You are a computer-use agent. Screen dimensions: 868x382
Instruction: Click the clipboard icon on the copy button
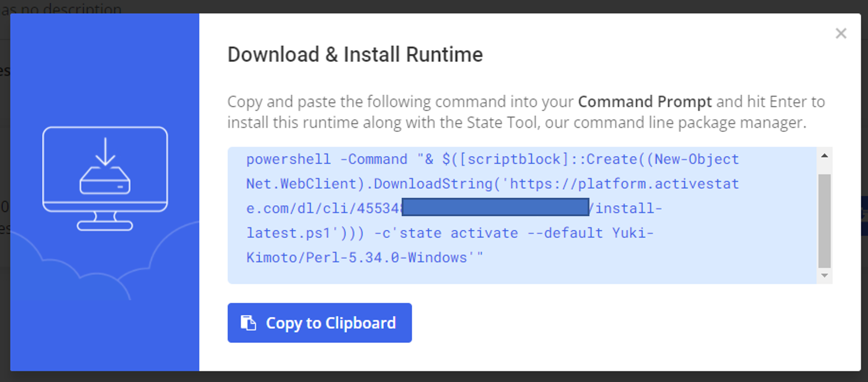(248, 323)
